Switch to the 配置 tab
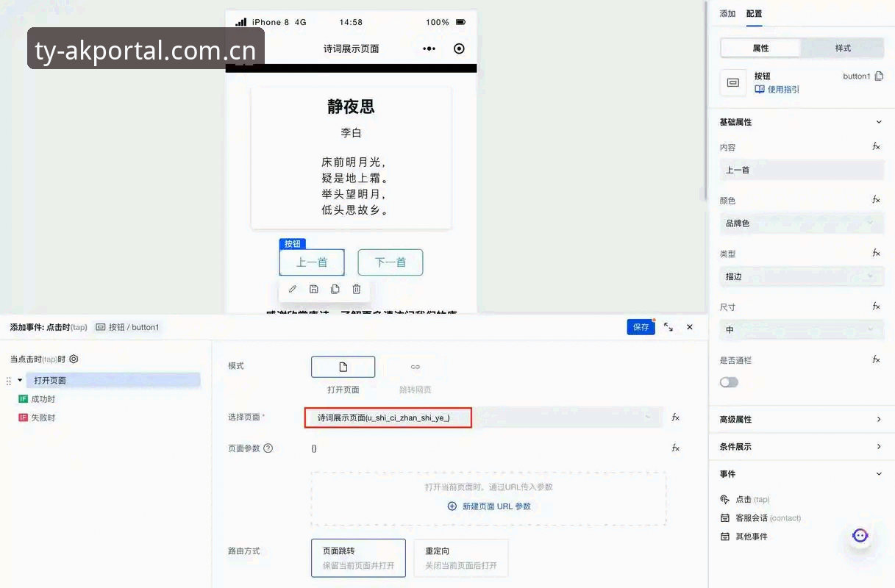895x588 pixels. point(754,13)
